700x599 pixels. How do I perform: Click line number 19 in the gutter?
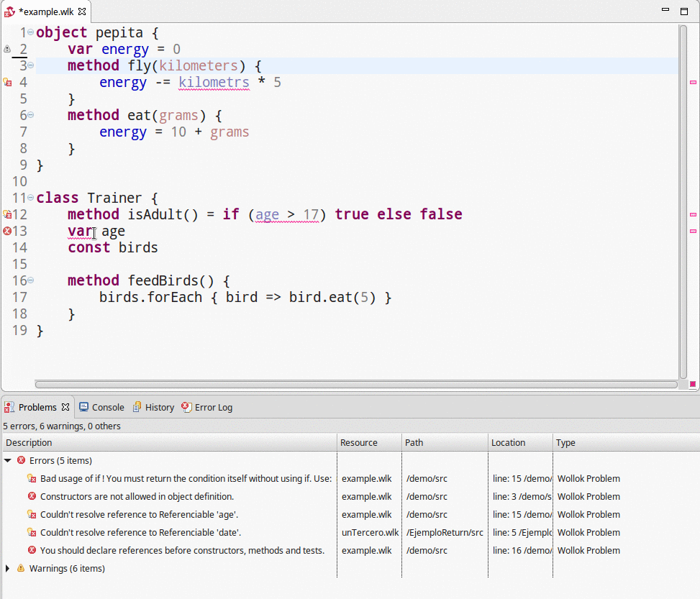coord(19,330)
